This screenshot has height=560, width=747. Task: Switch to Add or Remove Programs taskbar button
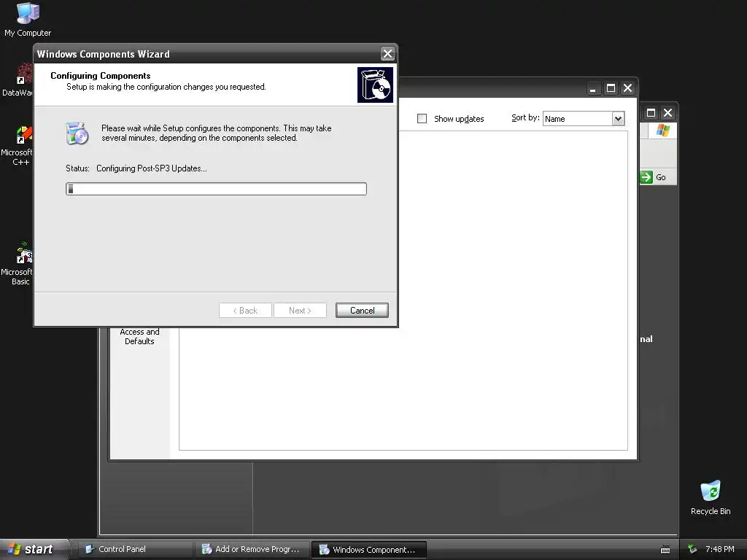(252, 549)
